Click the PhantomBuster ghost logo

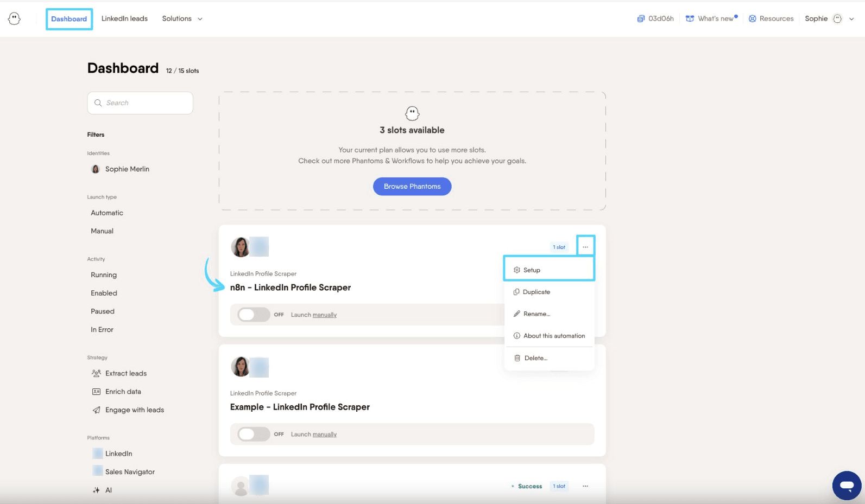pyautogui.click(x=15, y=19)
